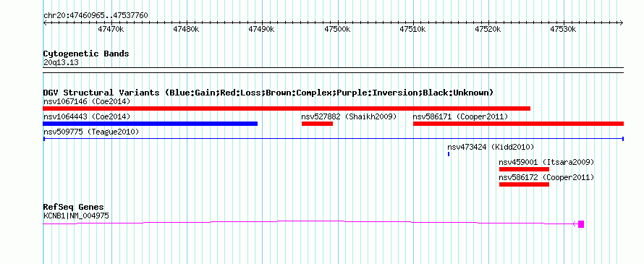The height and width of the screenshot is (264, 644).
Task: Click the tiny nsv473424 blue marker
Action: [x=449, y=154]
